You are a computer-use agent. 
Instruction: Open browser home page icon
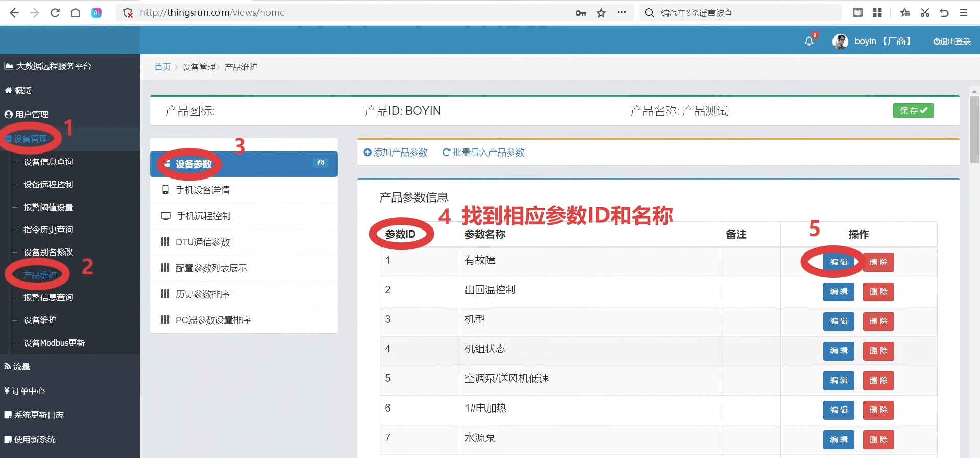76,13
